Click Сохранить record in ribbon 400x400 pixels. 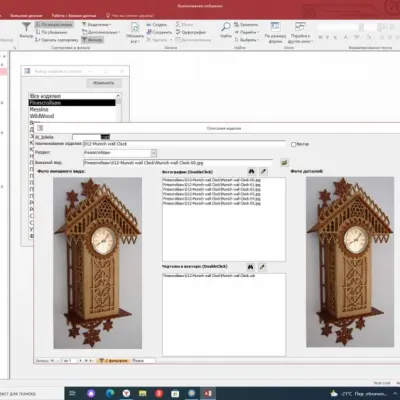(159, 32)
